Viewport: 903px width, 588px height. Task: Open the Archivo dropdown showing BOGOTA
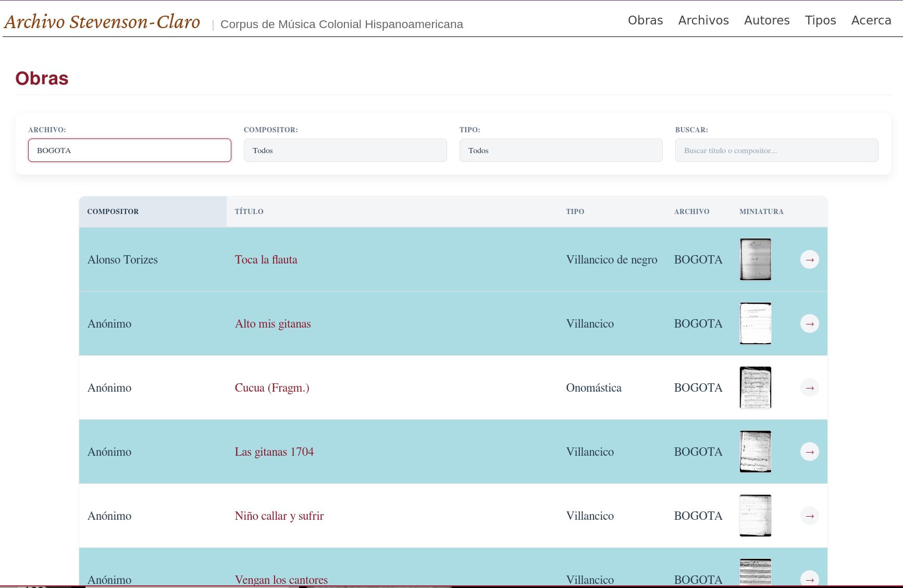(x=129, y=151)
